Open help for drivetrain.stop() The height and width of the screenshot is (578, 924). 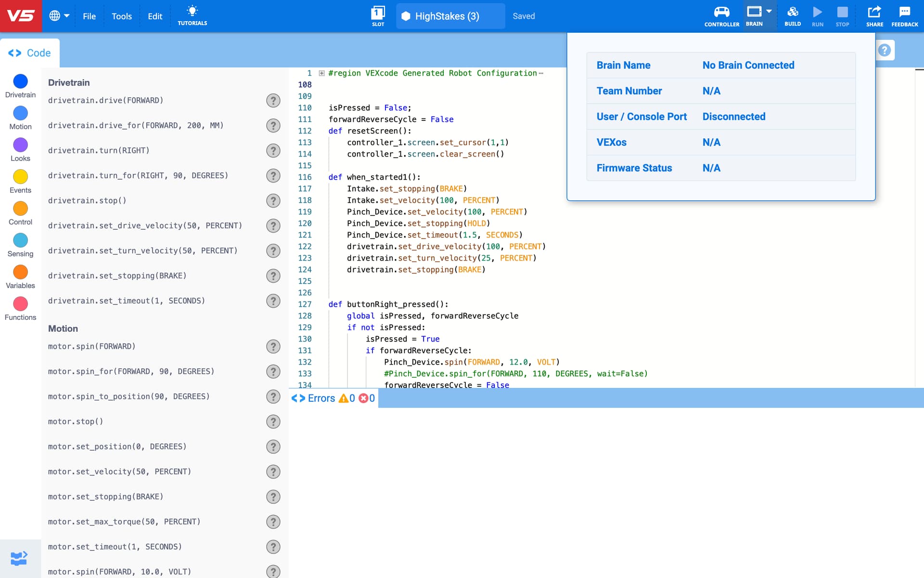[x=273, y=201]
